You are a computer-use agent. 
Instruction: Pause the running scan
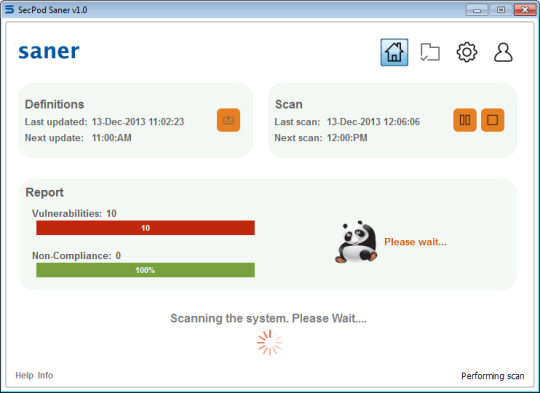[x=465, y=120]
